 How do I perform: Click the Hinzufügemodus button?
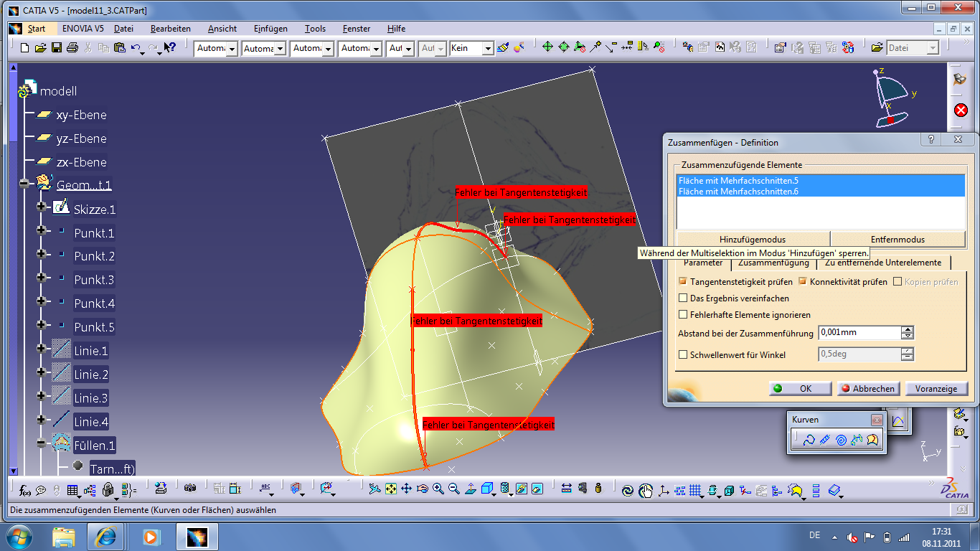(x=753, y=240)
